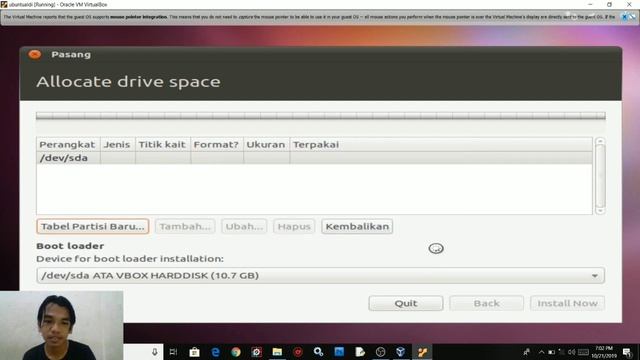Open the Action Center notifications icon

tap(627, 352)
